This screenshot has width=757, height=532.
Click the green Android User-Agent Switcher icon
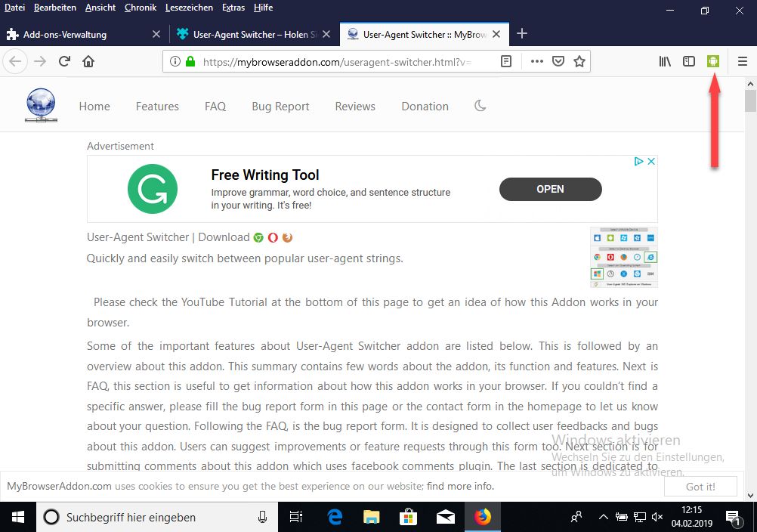712,61
